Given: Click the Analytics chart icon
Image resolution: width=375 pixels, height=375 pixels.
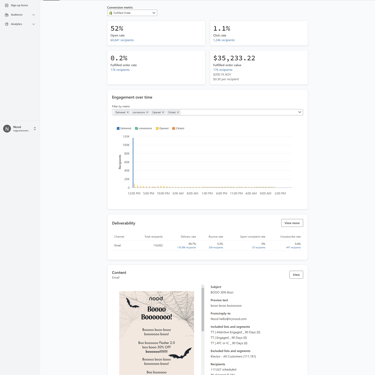Looking at the screenshot, I should tap(7, 24).
